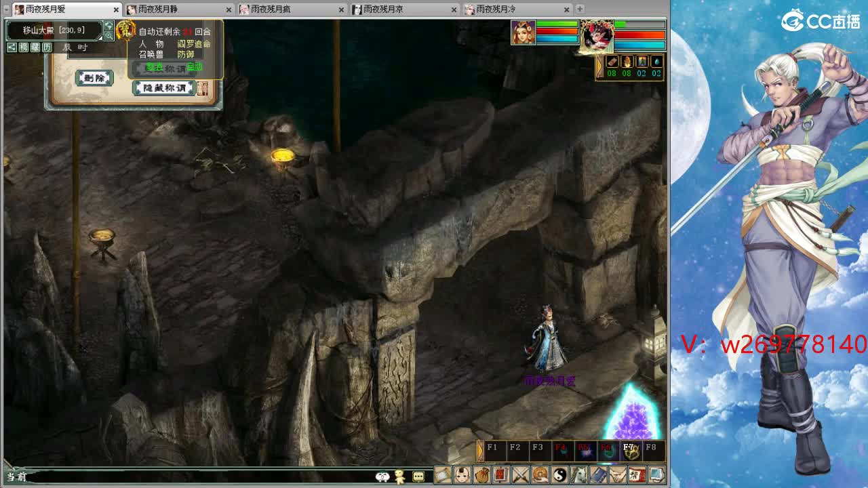Click the panda emoticon icon
The width and height of the screenshot is (868, 488).
382,477
